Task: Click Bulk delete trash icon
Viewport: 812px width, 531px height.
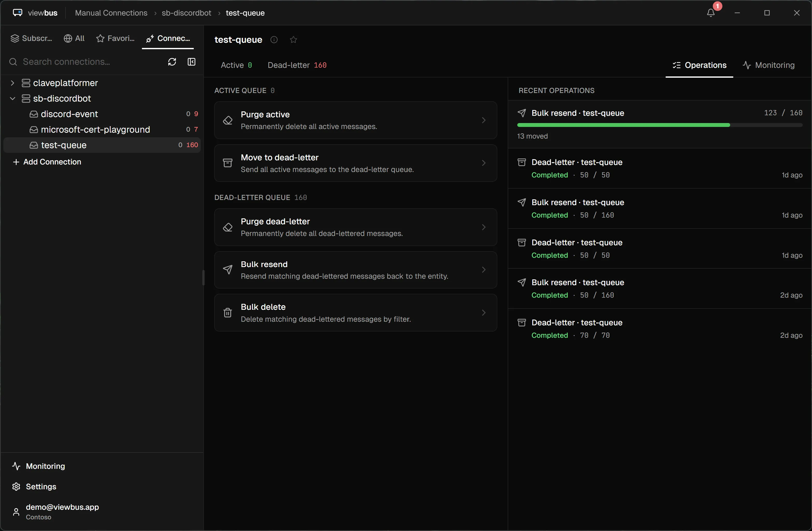Action: tap(228, 313)
